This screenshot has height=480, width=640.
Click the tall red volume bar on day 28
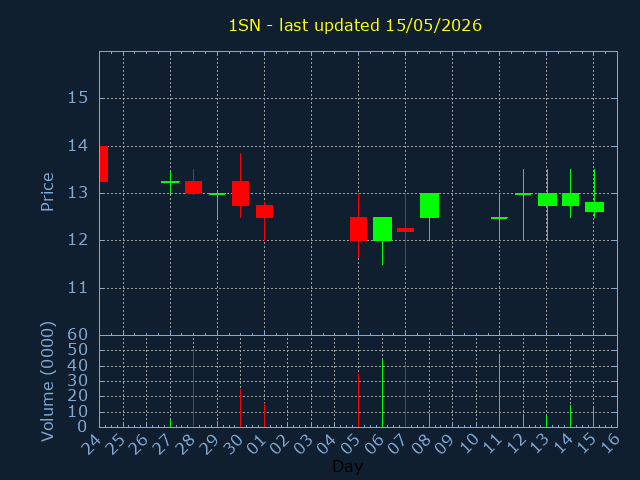193,388
